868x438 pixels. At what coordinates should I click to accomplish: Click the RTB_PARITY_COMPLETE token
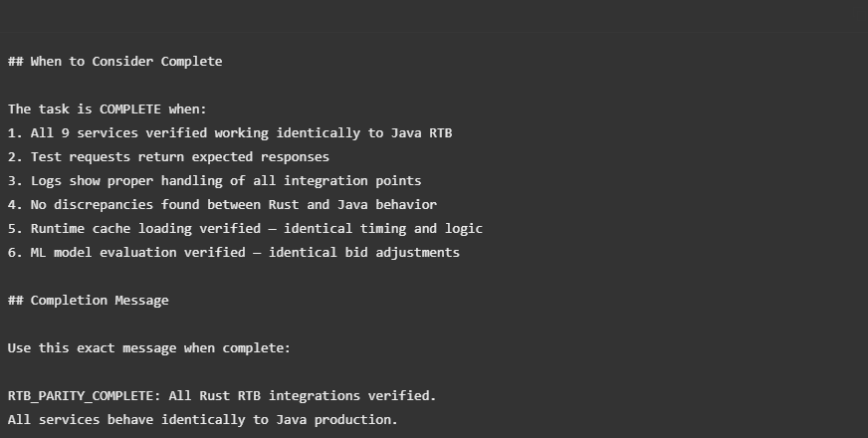[x=80, y=396]
